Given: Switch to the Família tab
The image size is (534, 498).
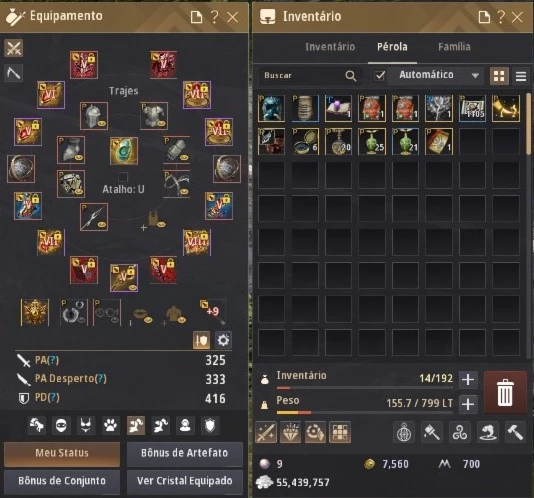Looking at the screenshot, I should coord(454,47).
